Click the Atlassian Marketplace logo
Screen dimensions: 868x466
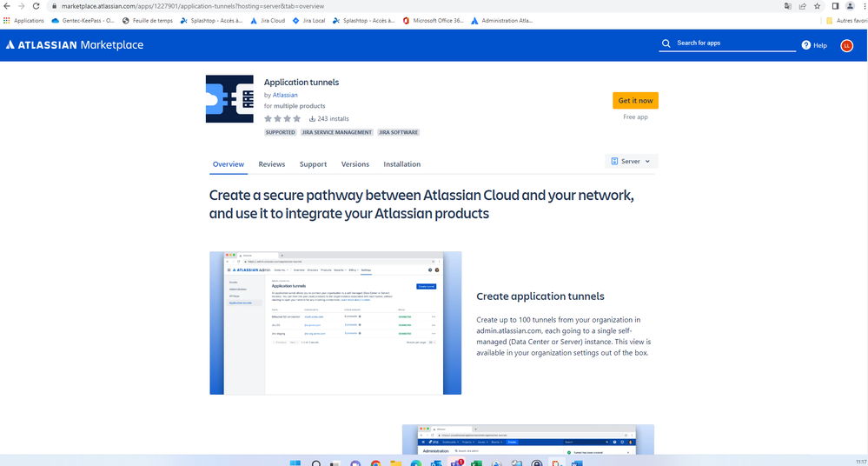(75, 45)
